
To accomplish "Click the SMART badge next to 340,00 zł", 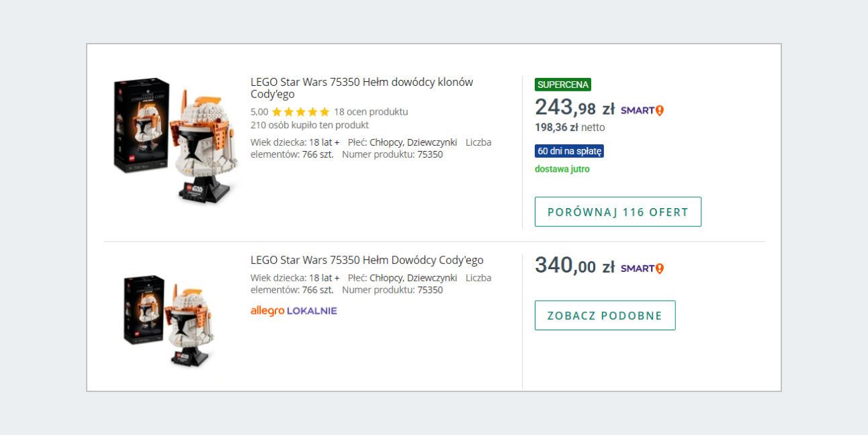I will coord(642,268).
